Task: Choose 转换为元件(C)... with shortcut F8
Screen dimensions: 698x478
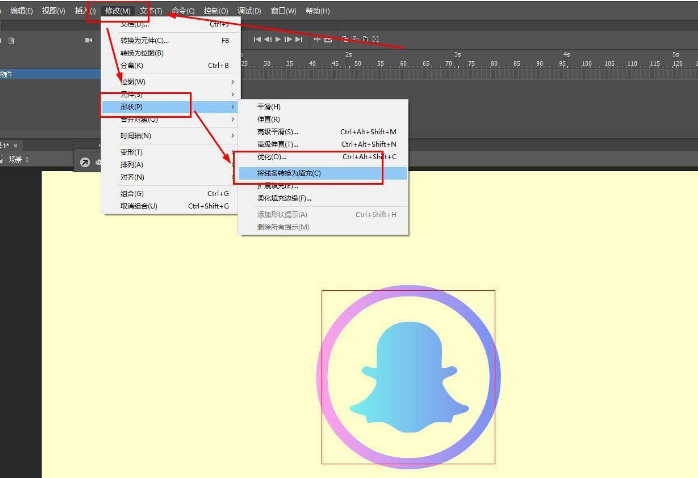Action: pyautogui.click(x=171, y=41)
